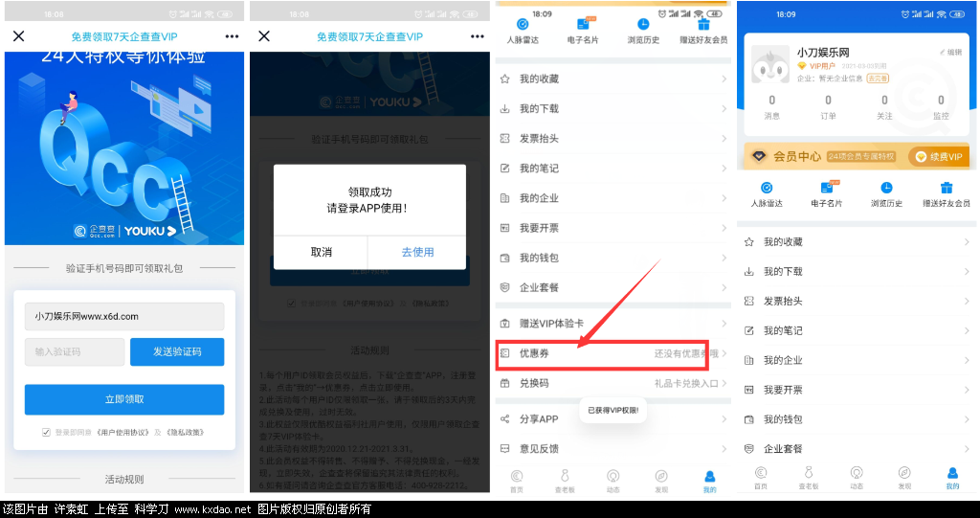Open the 《隐私政策》 link under 立即领取

pyautogui.click(x=185, y=432)
